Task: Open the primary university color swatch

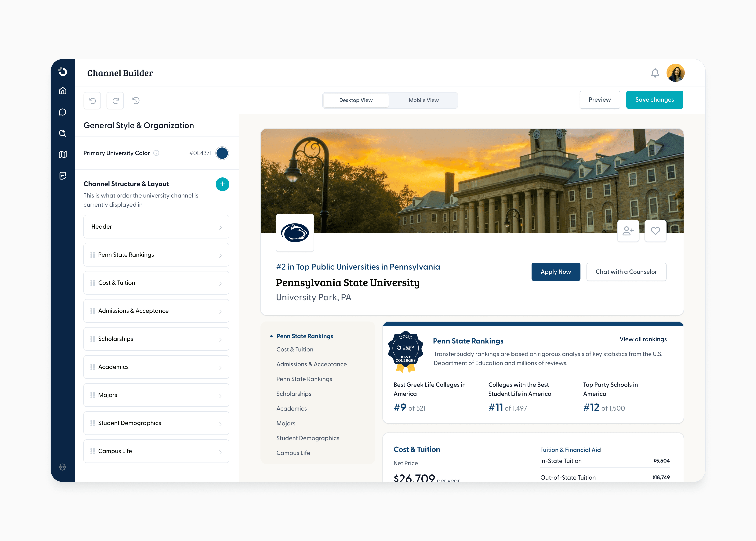Action: coord(222,153)
